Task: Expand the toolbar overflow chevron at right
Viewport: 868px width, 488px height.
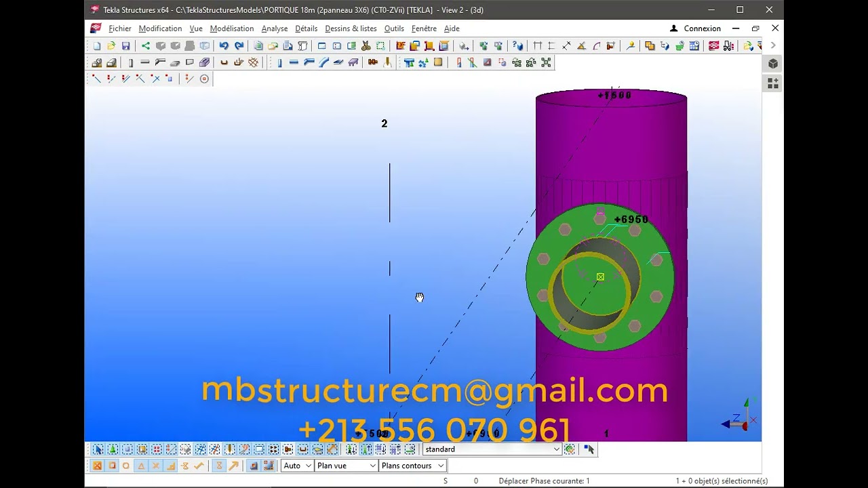Action: (773, 46)
